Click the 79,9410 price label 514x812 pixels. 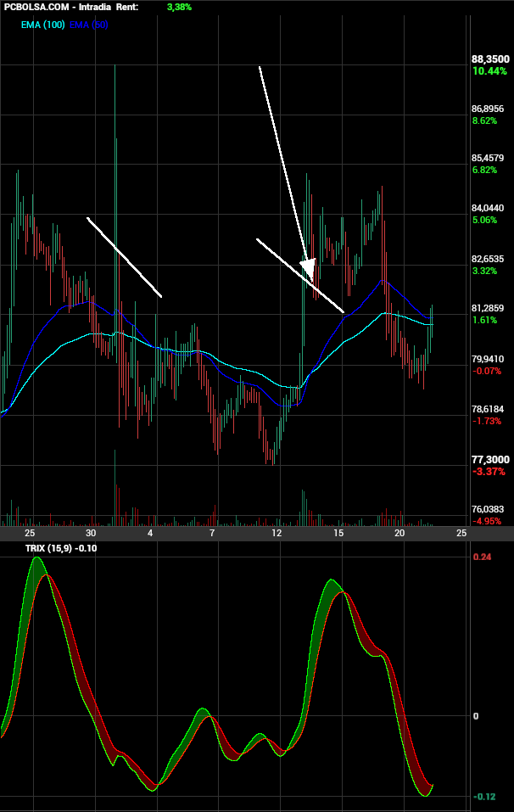click(x=488, y=360)
